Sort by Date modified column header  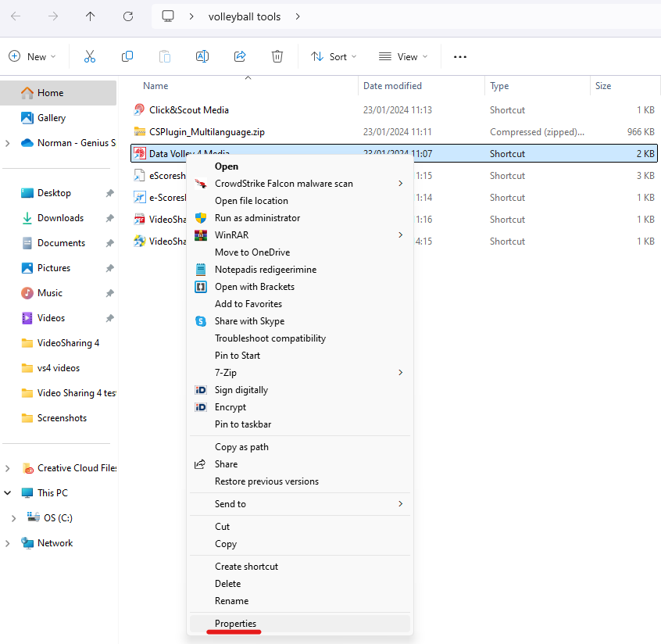[422, 86]
